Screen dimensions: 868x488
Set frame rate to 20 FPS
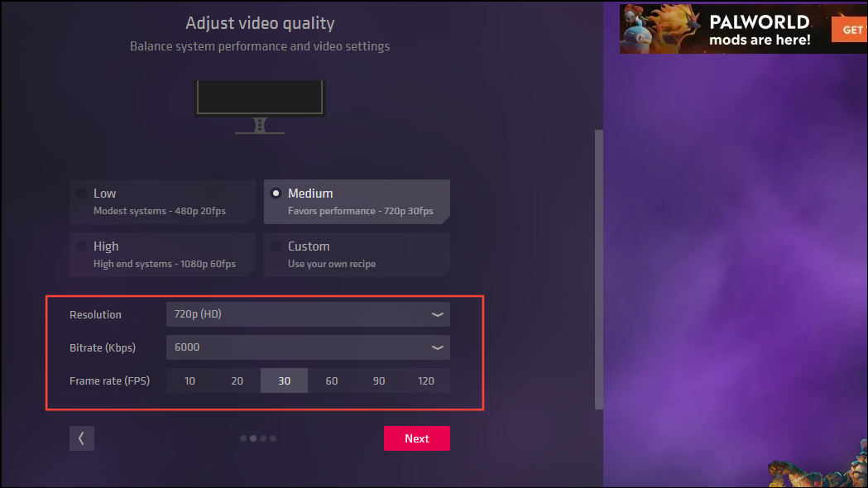(237, 380)
